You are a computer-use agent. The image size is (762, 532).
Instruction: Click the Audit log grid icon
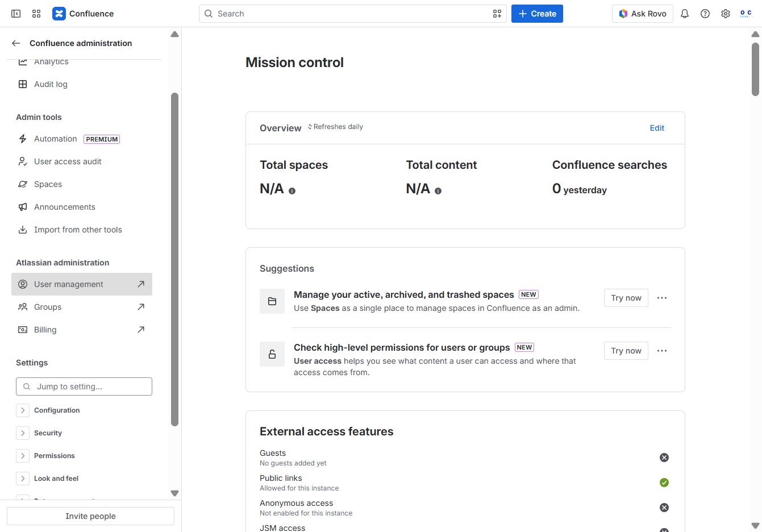point(23,84)
